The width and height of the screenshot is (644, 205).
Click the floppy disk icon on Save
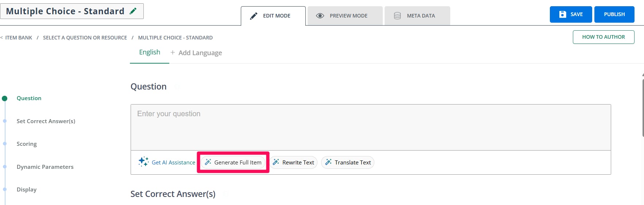[563, 14]
